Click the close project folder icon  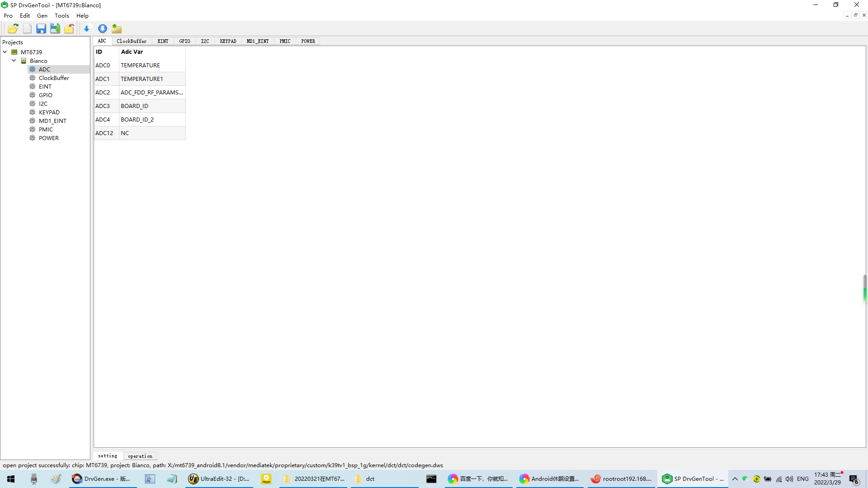tap(69, 28)
